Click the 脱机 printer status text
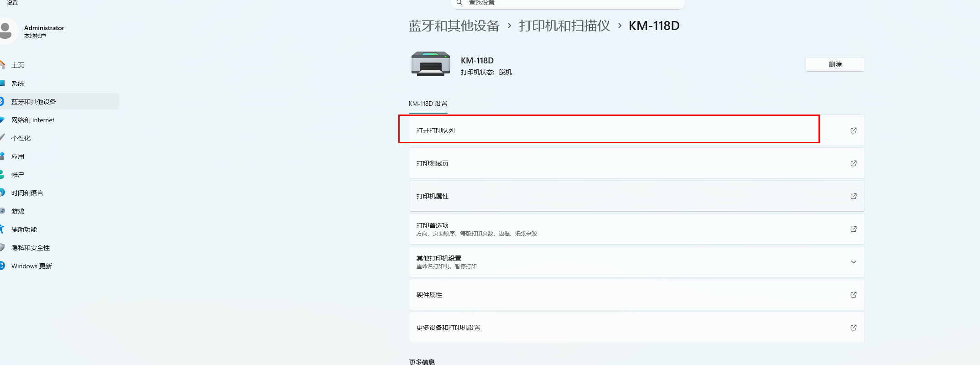 506,72
